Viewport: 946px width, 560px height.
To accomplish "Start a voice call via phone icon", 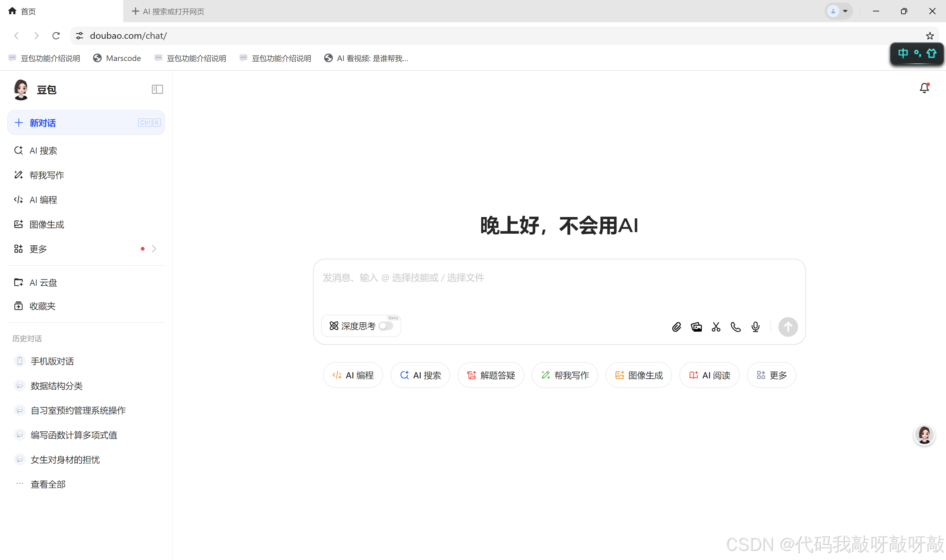I will (x=736, y=327).
